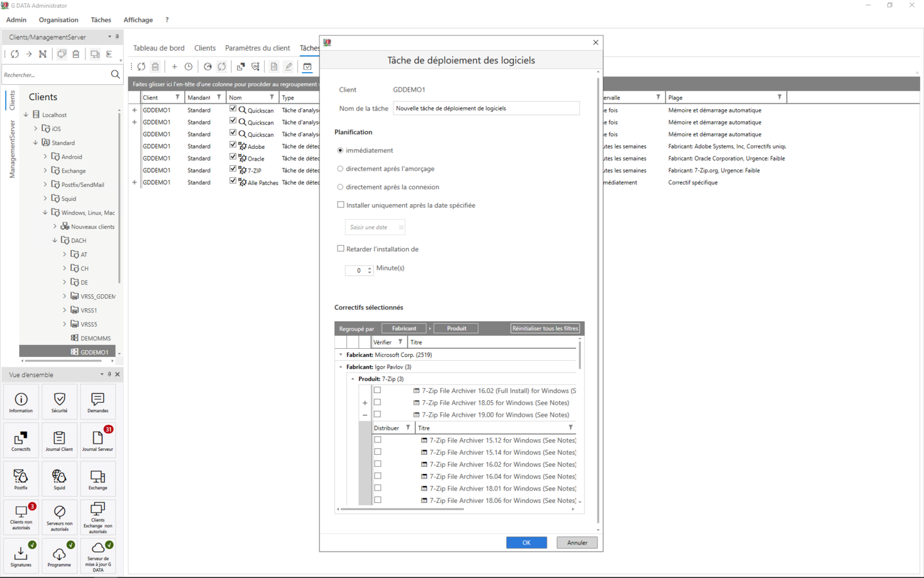
Task: Open the Serveurs non autorisés tile
Action: pyautogui.click(x=60, y=517)
